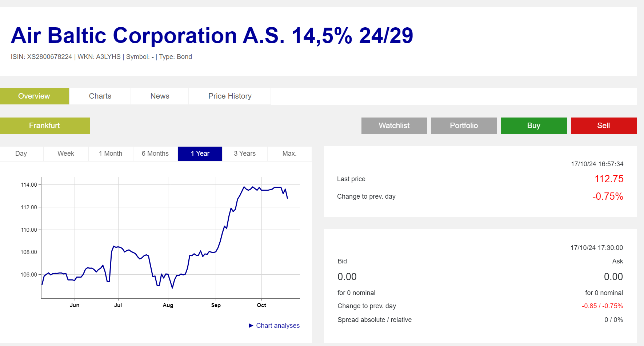
Task: Show the Max. chart range
Action: (x=289, y=154)
